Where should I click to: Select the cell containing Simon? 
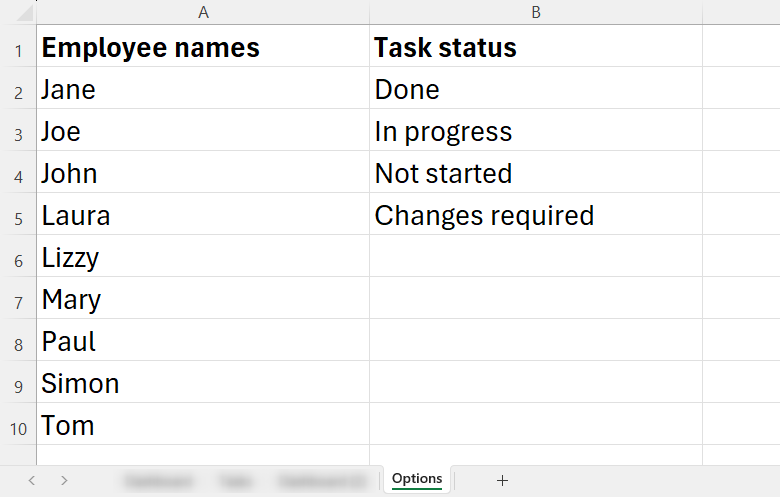pyautogui.click(x=203, y=382)
